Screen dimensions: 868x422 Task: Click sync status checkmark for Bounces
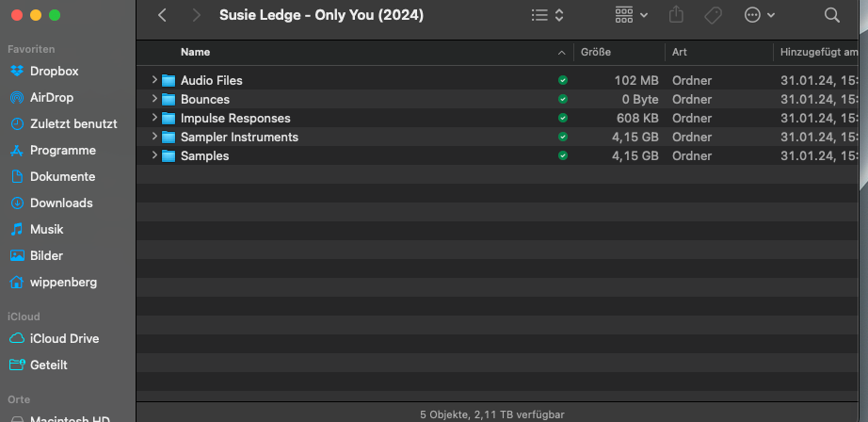point(563,100)
